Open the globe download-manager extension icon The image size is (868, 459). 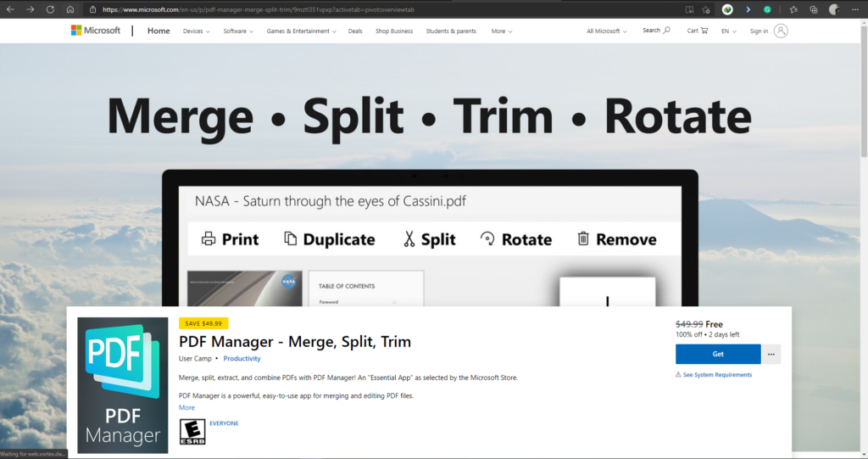[727, 9]
